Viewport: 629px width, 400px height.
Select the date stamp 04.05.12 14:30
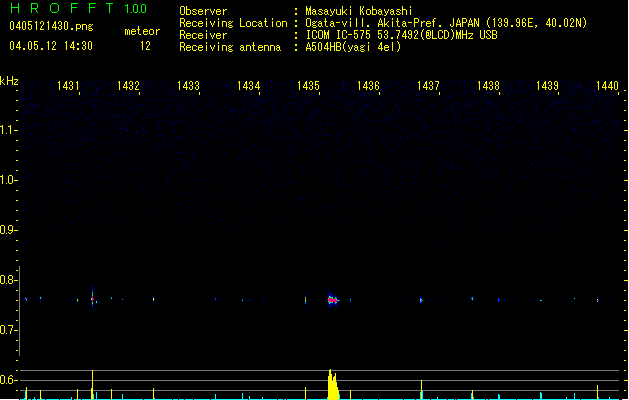point(50,46)
